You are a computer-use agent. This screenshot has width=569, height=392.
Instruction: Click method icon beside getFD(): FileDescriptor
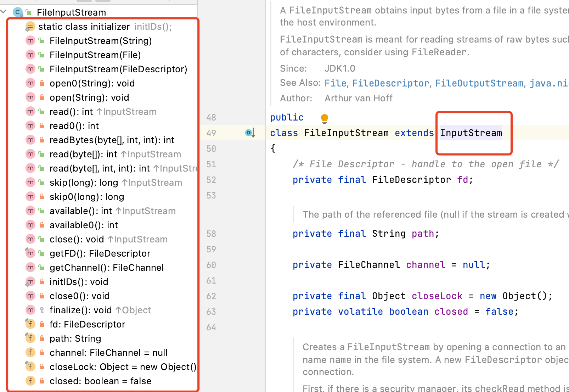point(30,253)
